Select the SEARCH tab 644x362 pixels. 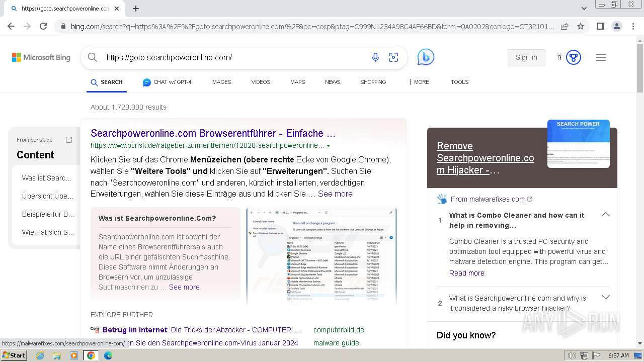click(x=107, y=82)
